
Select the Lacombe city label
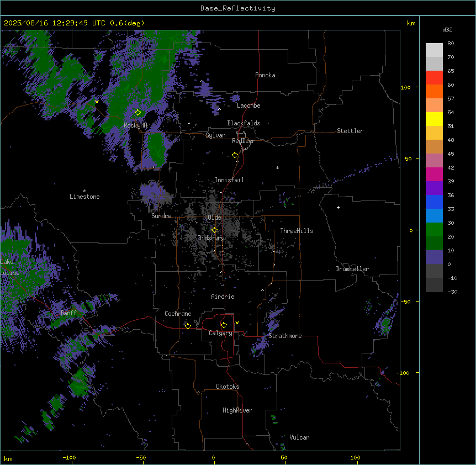point(248,105)
